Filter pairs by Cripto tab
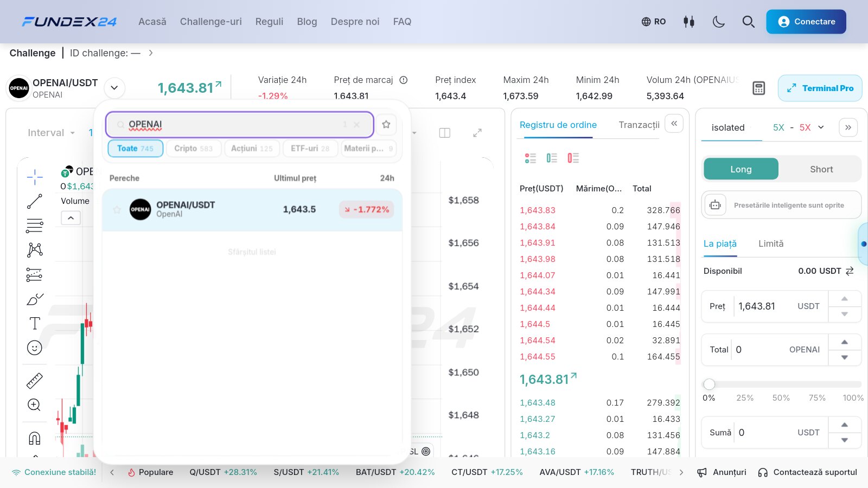Viewport: 868px width, 488px height. click(x=194, y=149)
